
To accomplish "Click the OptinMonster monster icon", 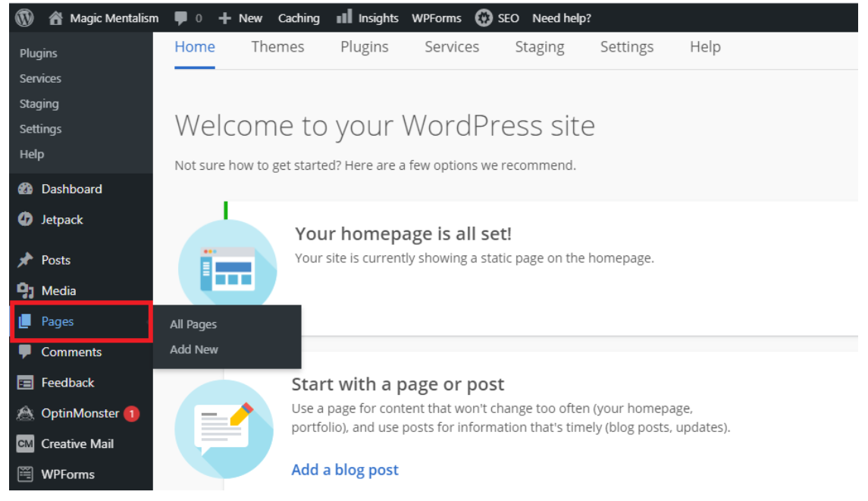I will tap(26, 413).
